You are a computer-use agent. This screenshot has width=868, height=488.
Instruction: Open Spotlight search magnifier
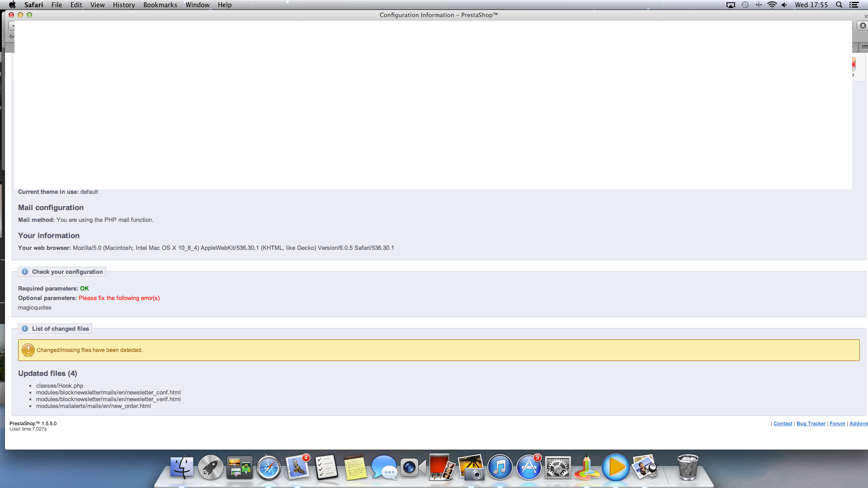839,5
